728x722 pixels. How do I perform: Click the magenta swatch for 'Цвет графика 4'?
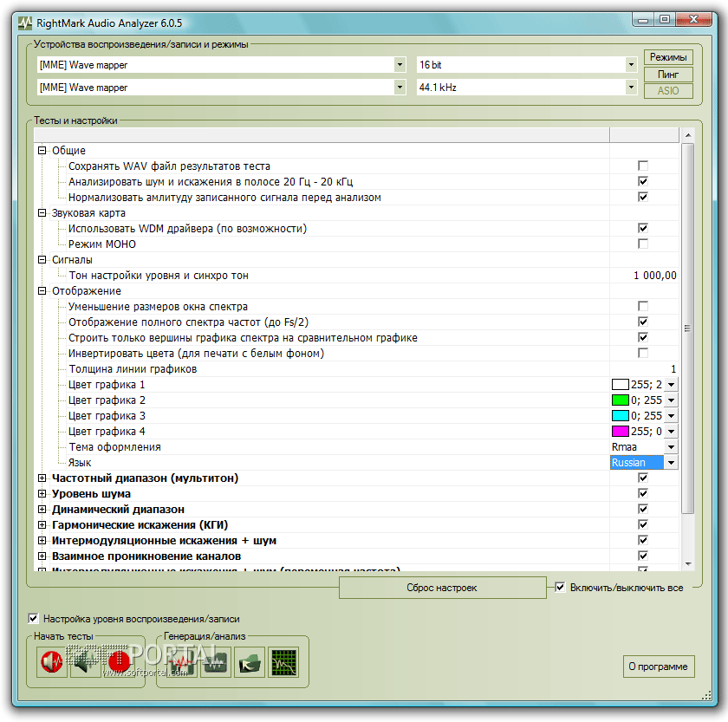point(621,432)
